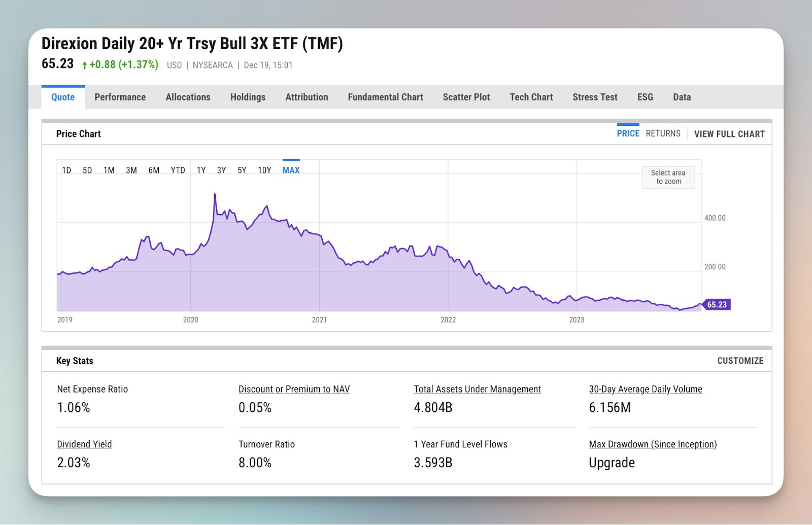Click CUSTOMIZE in Key Stats
The image size is (812, 525).
(740, 361)
